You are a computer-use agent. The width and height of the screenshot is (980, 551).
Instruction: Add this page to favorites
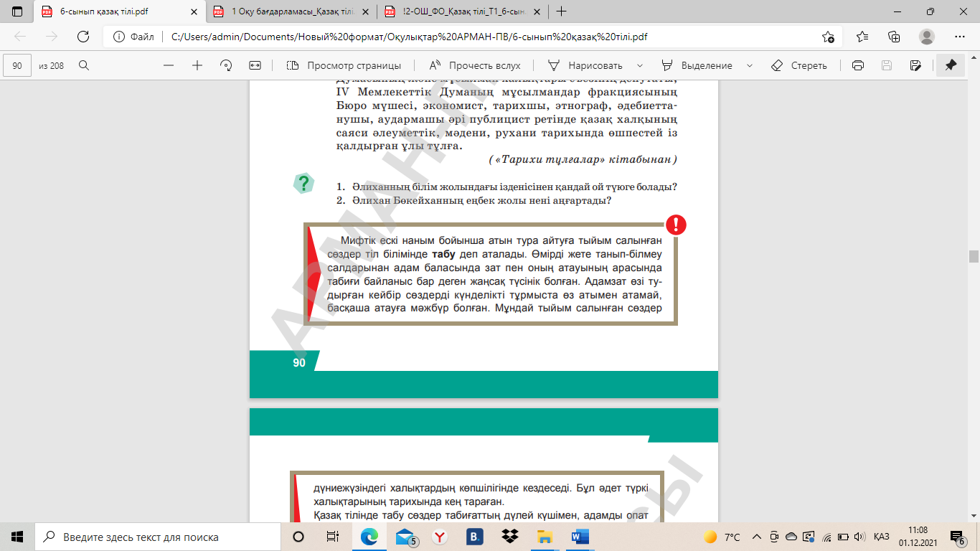[828, 37]
